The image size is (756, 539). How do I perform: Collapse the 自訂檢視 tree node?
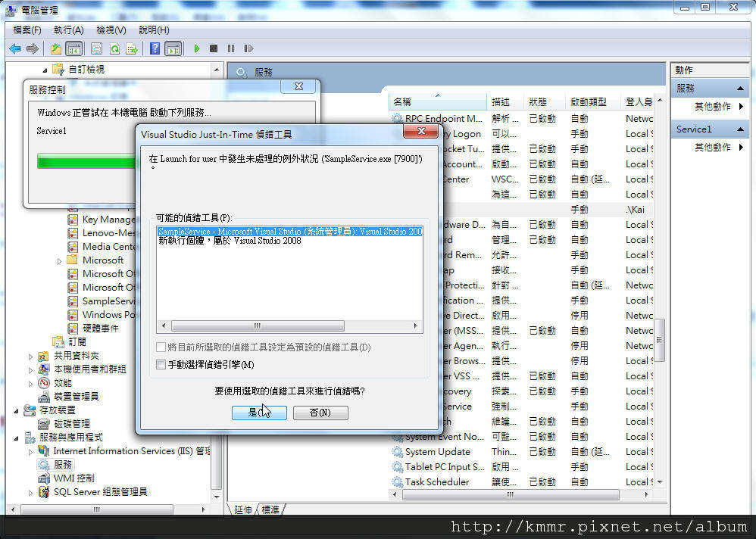[x=45, y=70]
